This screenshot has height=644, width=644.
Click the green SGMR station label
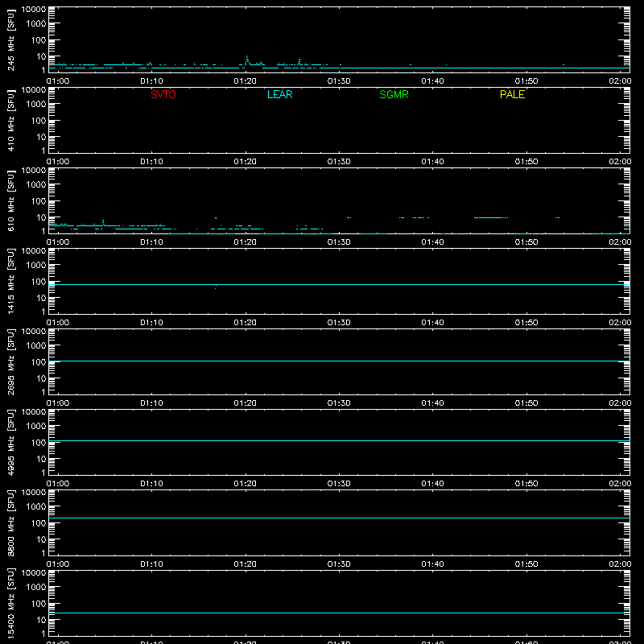click(x=394, y=94)
